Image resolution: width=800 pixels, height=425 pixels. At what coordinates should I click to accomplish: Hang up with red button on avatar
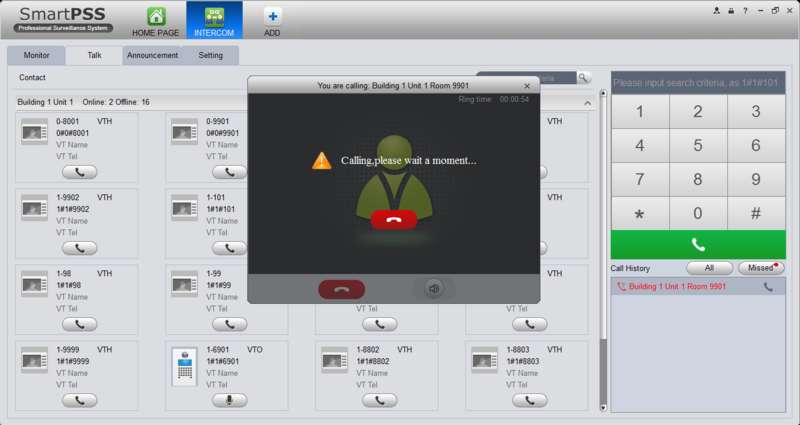393,220
